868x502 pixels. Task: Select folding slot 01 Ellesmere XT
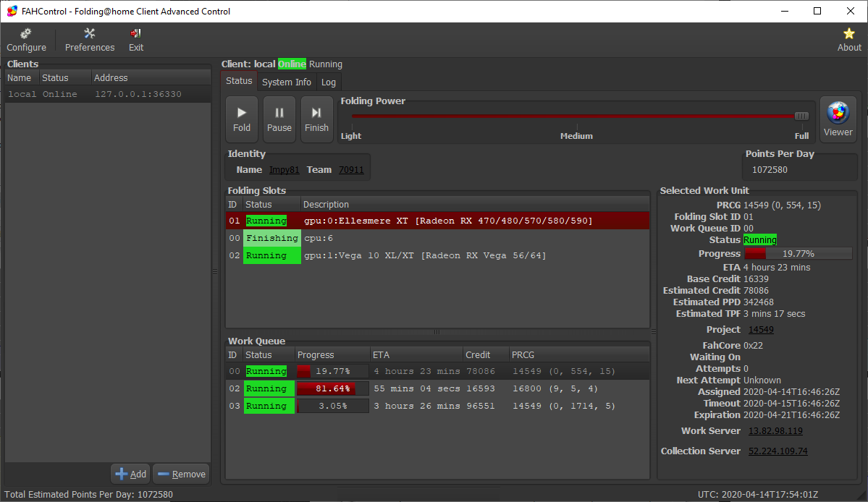[x=437, y=221]
